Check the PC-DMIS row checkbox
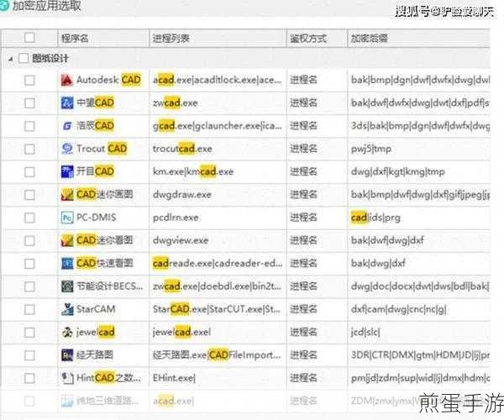Image resolution: width=504 pixels, height=420 pixels. 29,218
